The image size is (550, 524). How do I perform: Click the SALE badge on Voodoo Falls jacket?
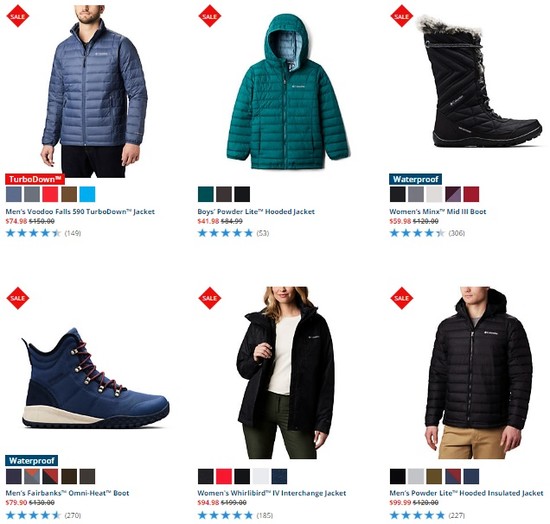click(18, 16)
